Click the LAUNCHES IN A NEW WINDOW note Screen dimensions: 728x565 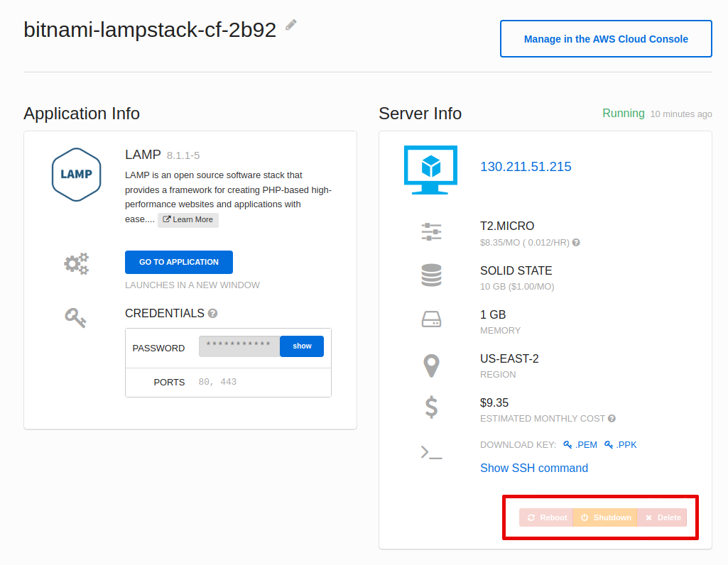pos(192,285)
